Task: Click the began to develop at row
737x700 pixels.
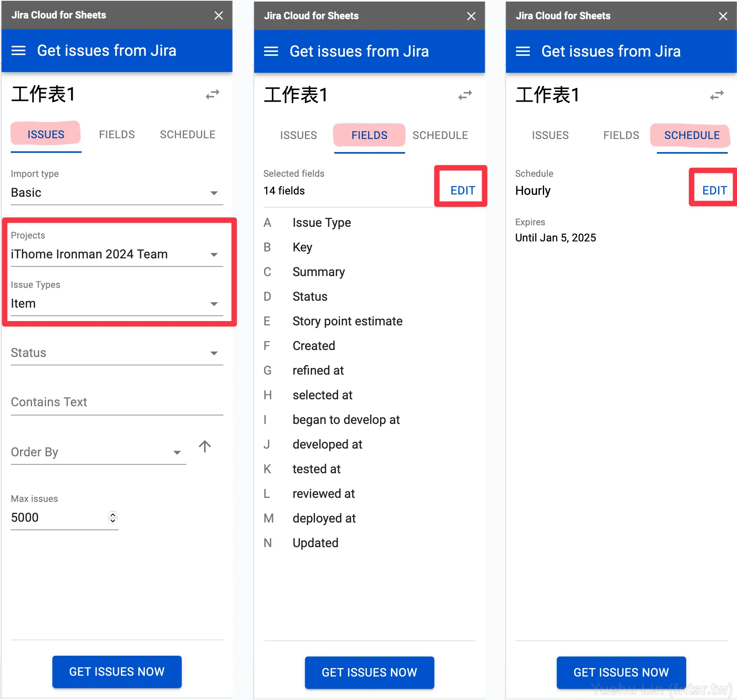Action: pyautogui.click(x=370, y=420)
